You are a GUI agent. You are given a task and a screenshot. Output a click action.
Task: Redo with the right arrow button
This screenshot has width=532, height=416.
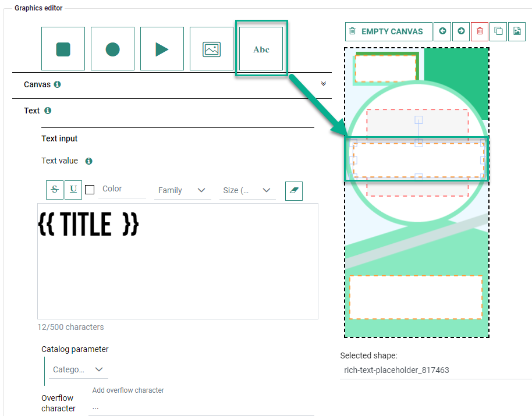[x=461, y=31]
